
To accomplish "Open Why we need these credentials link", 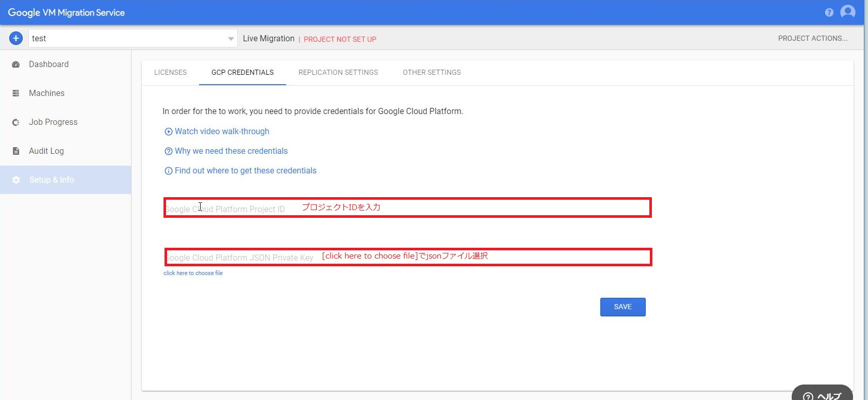I will pos(231,151).
